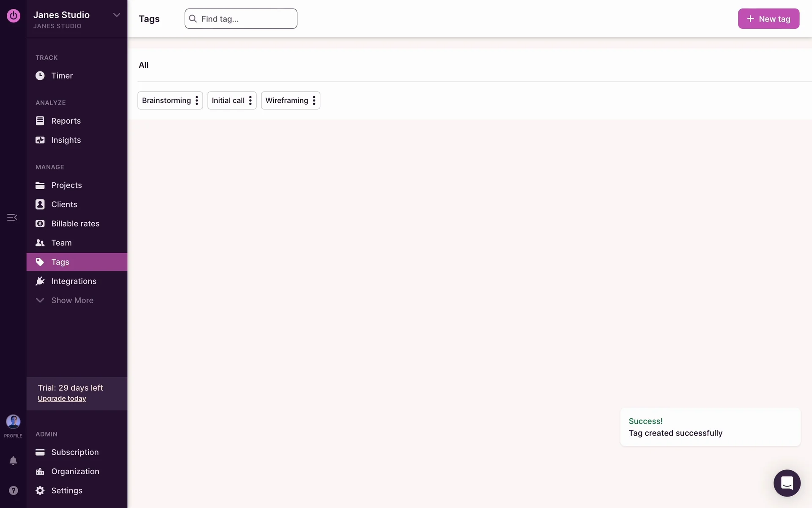Open Timer from the clock icon
Image resolution: width=812 pixels, height=508 pixels.
coord(40,76)
